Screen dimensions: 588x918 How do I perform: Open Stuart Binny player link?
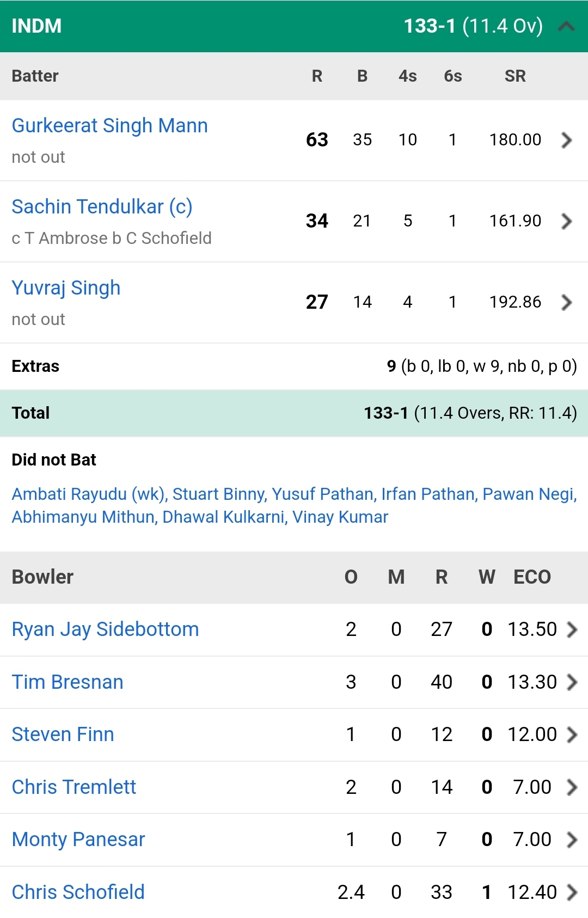pos(219,494)
